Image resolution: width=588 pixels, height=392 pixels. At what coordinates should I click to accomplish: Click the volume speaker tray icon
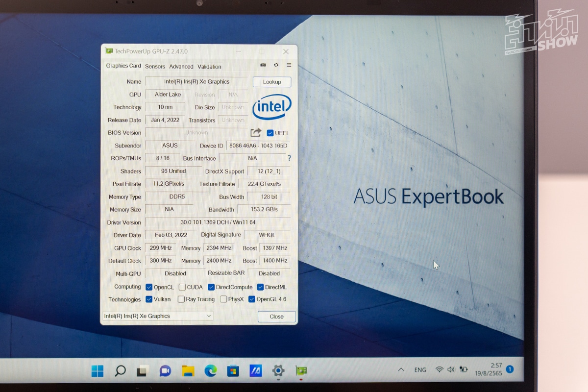tap(451, 369)
